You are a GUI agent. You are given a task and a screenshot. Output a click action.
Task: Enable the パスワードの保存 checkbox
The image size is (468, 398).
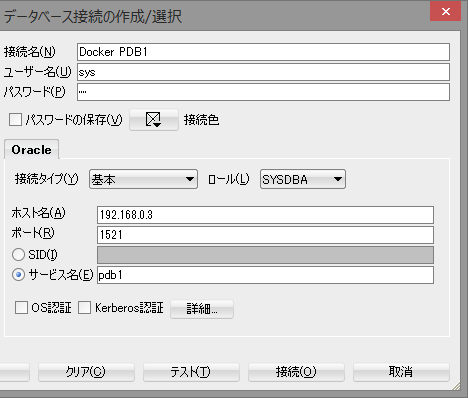[x=15, y=119]
